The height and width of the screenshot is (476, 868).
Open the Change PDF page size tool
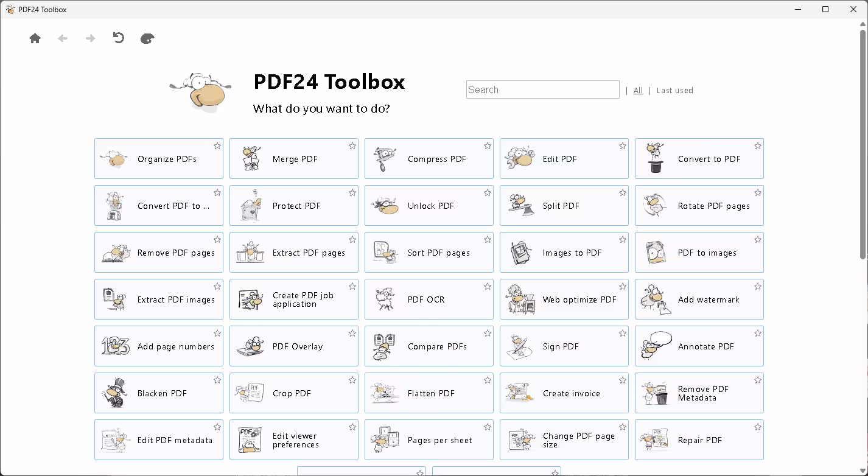tap(564, 440)
